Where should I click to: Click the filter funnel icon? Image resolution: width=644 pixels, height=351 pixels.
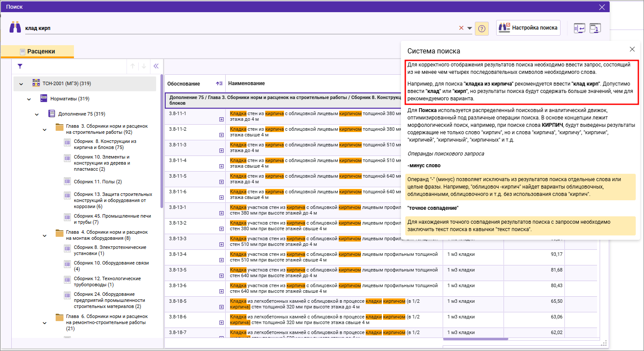(20, 66)
